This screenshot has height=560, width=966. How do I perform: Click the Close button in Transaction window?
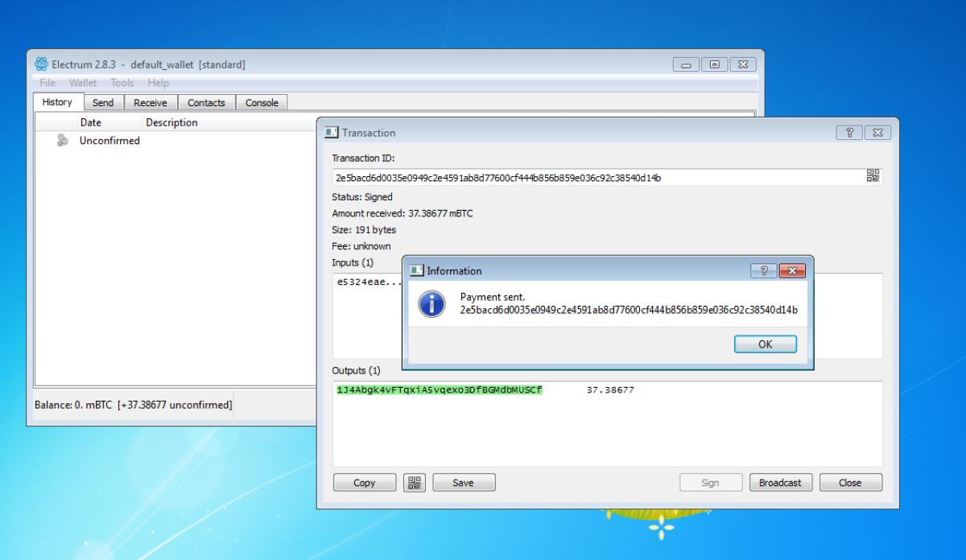(850, 483)
